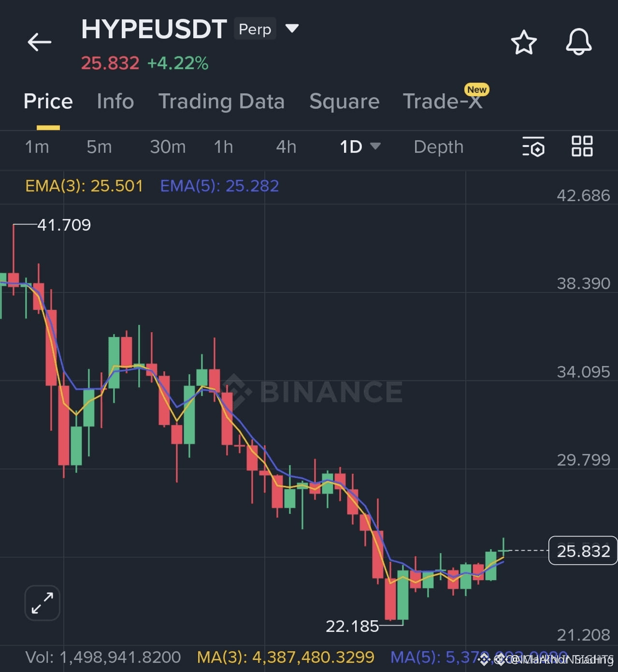The image size is (618, 672).
Task: Open the Square tab
Action: tap(345, 102)
